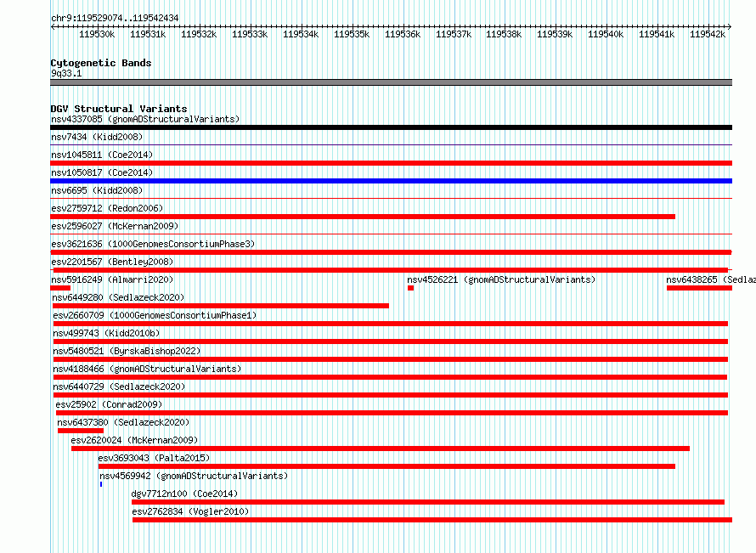Select the red nsv1045811 variant bar

pyautogui.click(x=391, y=163)
